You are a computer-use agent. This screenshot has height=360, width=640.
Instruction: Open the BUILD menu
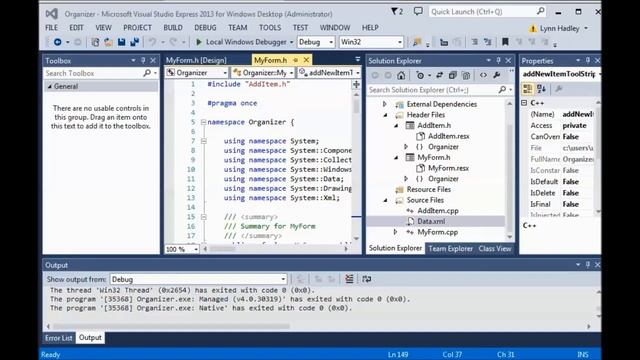click(173, 28)
